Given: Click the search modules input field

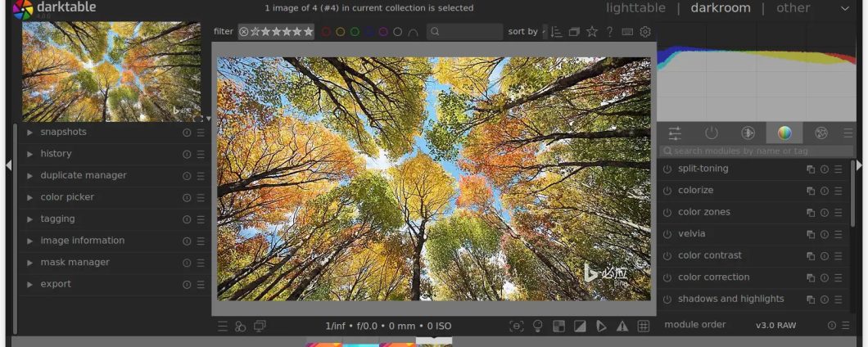Looking at the screenshot, I should (757, 151).
